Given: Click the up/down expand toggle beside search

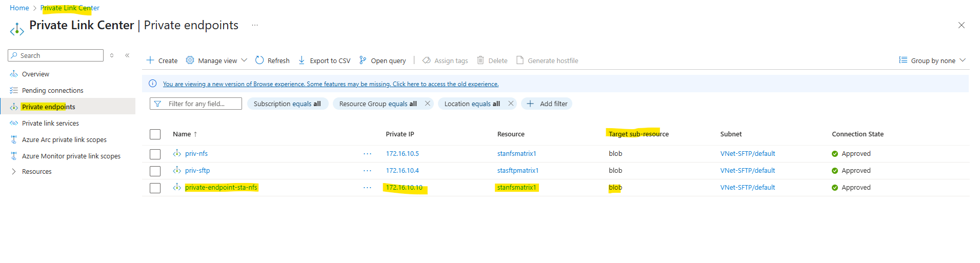Looking at the screenshot, I should [112, 55].
